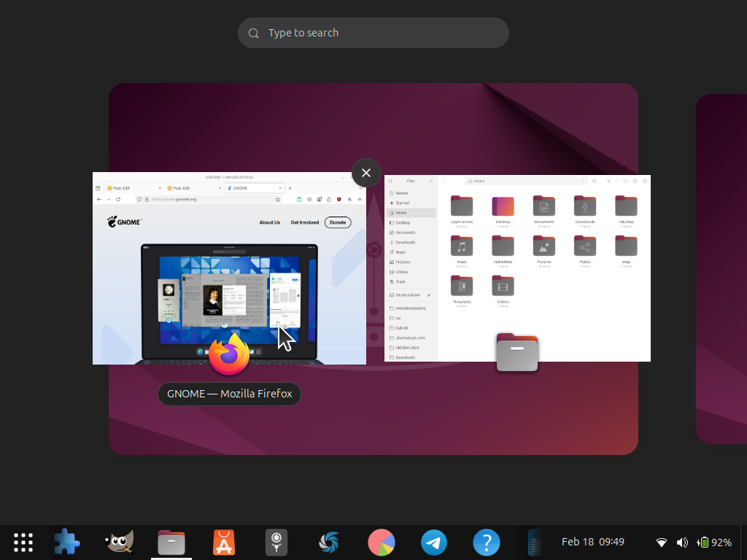
Task: Open the calendar via Feb 18 09:49 clock
Action: pyautogui.click(x=592, y=542)
